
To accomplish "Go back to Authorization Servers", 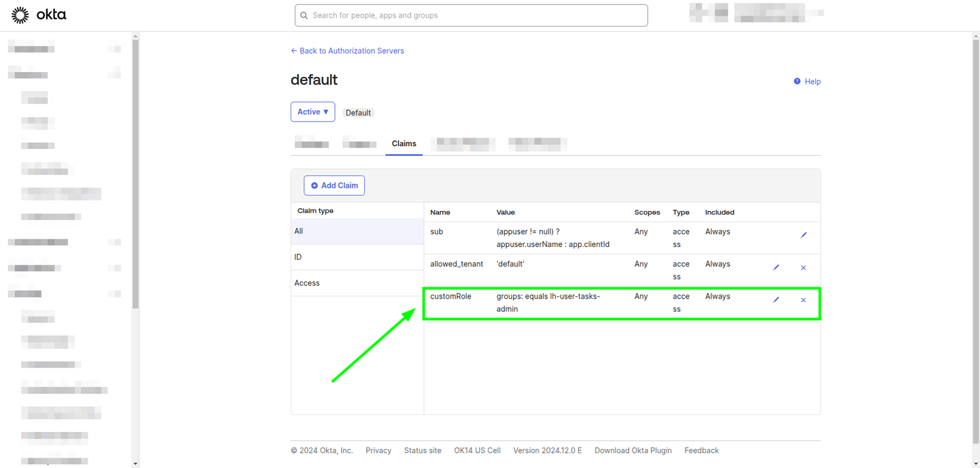I will pos(348,50).
